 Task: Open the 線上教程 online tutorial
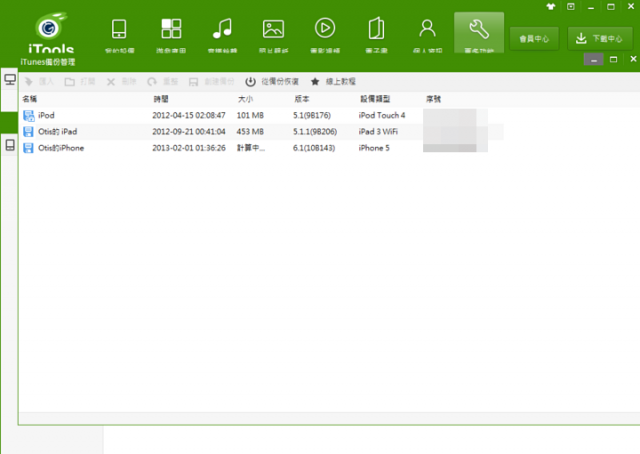tap(333, 82)
